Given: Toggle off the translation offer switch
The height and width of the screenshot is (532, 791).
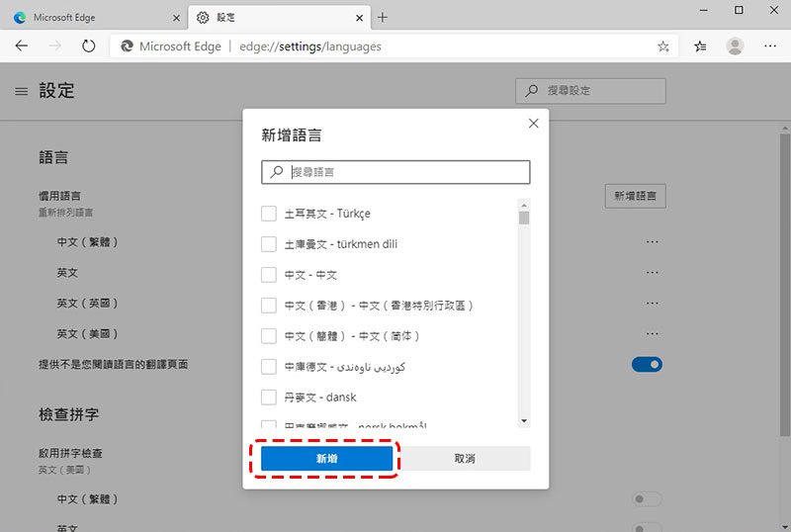Looking at the screenshot, I should coord(647,365).
